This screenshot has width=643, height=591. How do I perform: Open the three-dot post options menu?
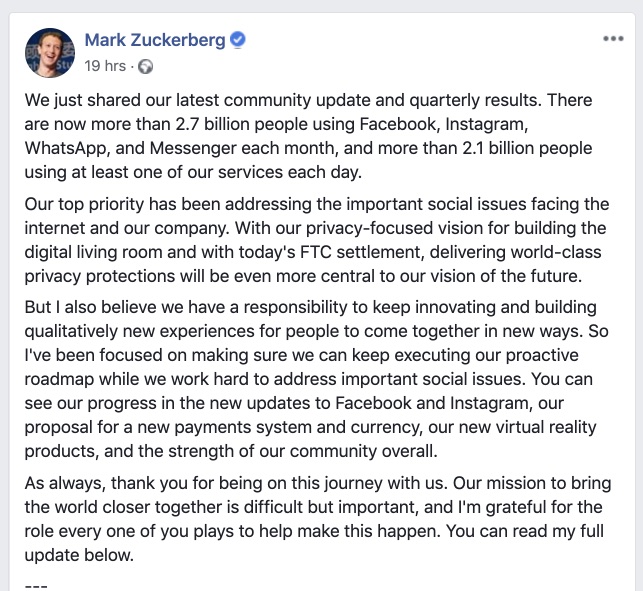point(613,39)
